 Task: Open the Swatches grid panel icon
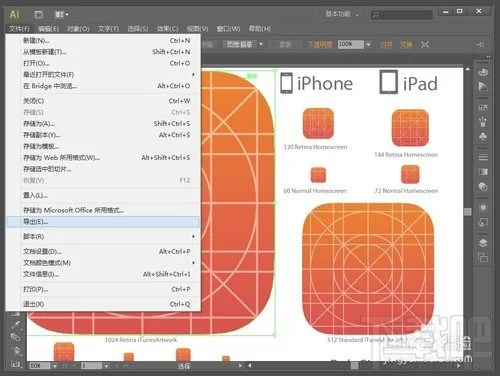coord(483,107)
